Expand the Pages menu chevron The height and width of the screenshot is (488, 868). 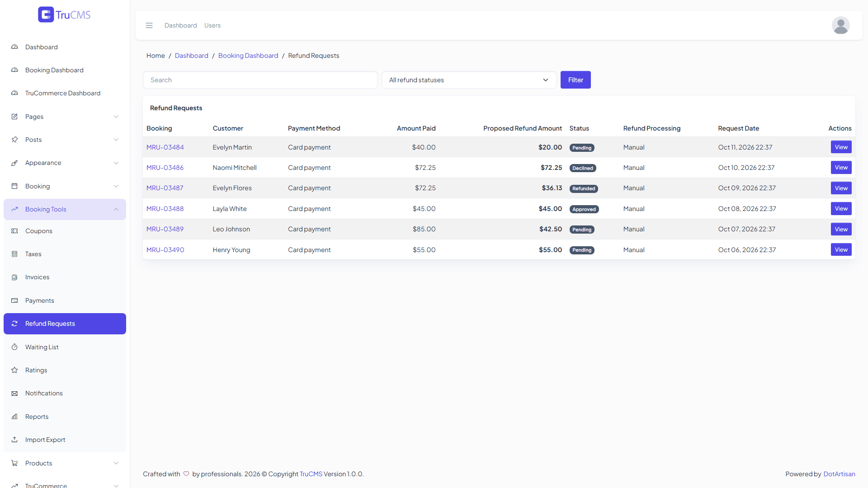point(116,117)
